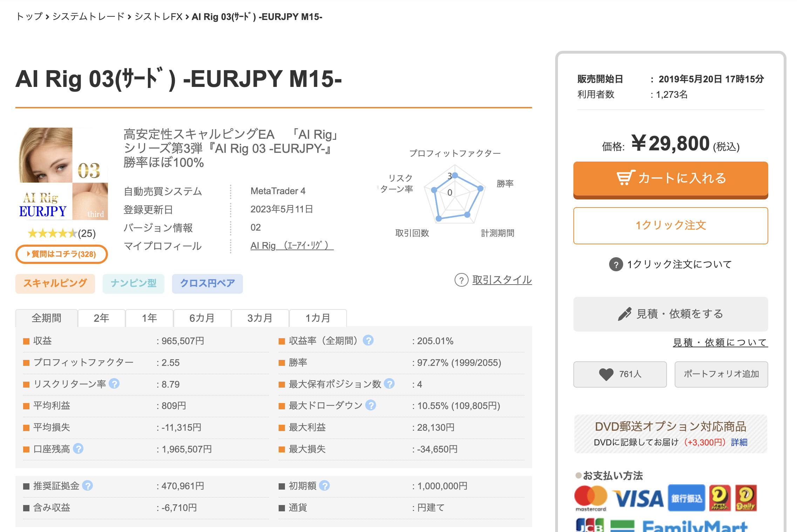Click the トップ breadcrumb link

click(x=29, y=16)
